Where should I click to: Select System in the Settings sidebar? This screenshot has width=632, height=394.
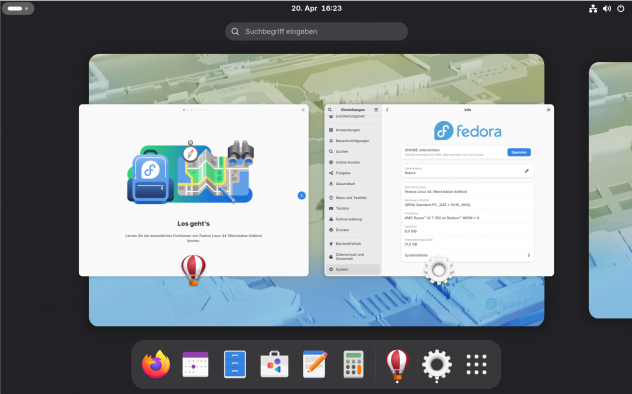[x=353, y=269]
